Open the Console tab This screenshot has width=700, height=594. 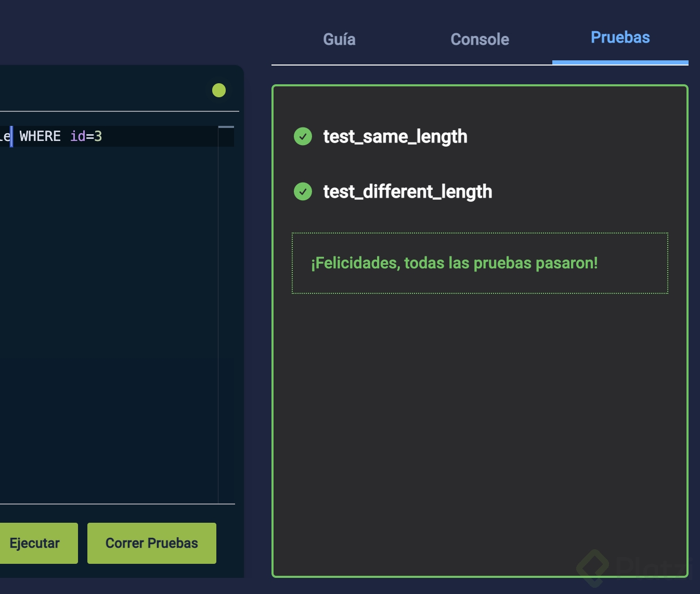(x=479, y=39)
